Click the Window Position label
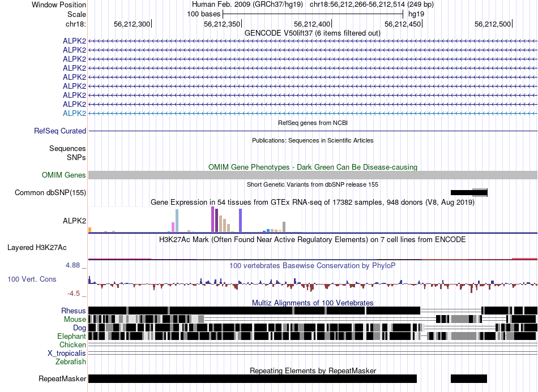 59,5
